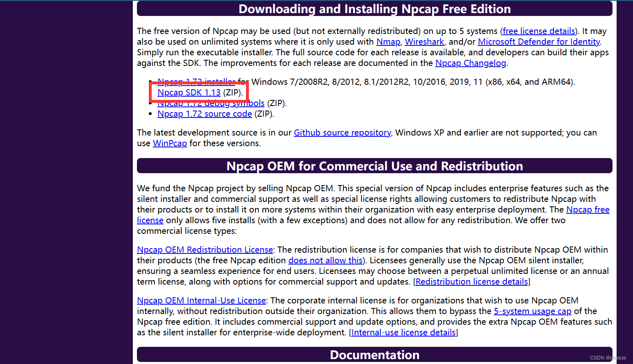Image resolution: width=633 pixels, height=364 pixels.
Task: Open the Npcap OEM Redistribution License page
Action: pyautogui.click(x=205, y=249)
